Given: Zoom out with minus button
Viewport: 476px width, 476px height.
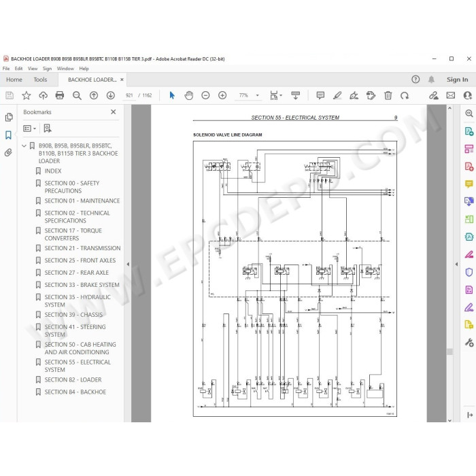Looking at the screenshot, I should tap(205, 96).
